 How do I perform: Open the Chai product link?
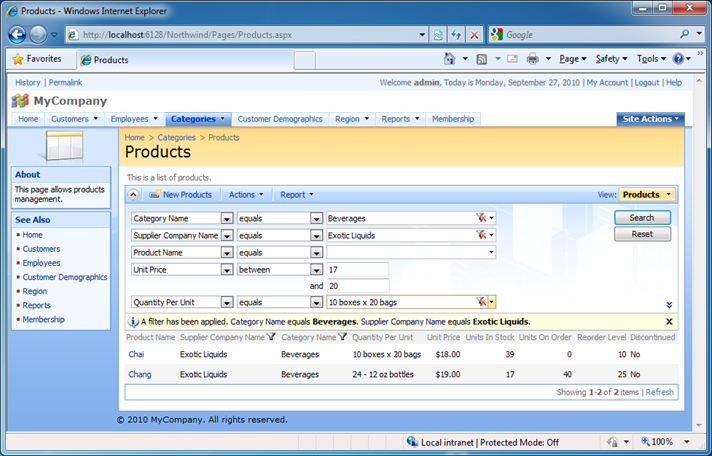click(x=137, y=354)
